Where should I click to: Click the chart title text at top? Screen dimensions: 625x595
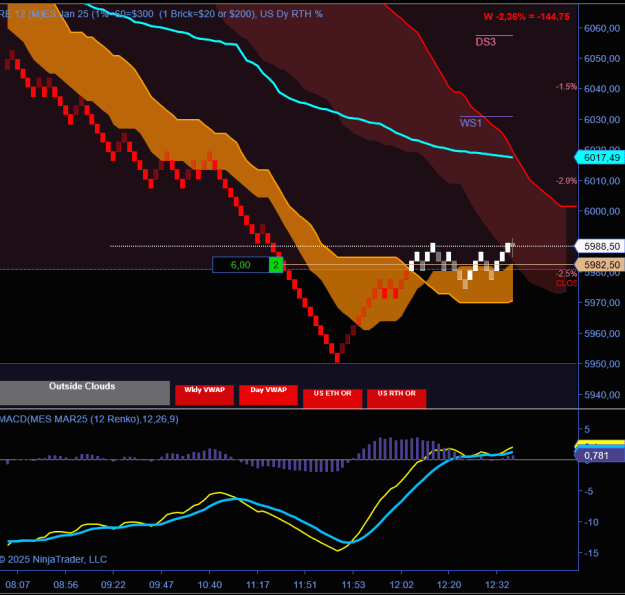click(x=161, y=14)
